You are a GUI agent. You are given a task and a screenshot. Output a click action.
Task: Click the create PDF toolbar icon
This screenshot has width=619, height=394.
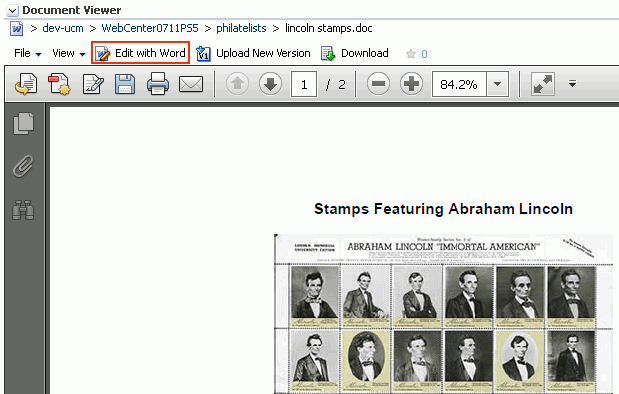pyautogui.click(x=59, y=84)
